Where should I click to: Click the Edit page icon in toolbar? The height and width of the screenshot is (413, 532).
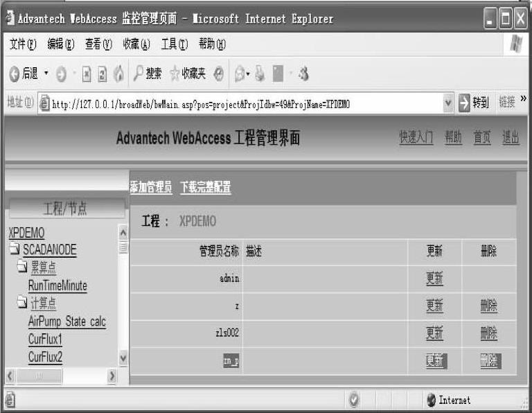pos(278,73)
